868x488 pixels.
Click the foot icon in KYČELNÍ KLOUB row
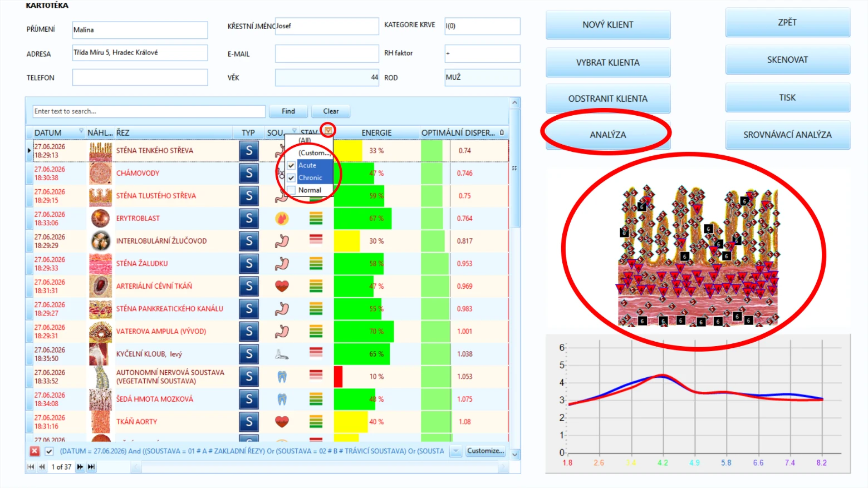pos(282,354)
